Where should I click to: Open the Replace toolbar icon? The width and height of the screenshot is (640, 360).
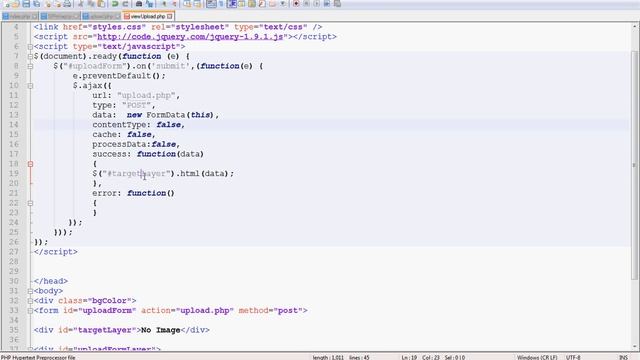149,4
